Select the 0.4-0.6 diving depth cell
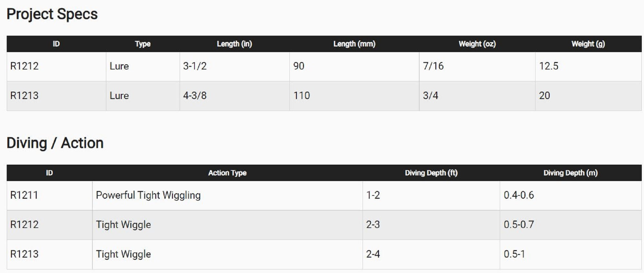 coord(519,195)
